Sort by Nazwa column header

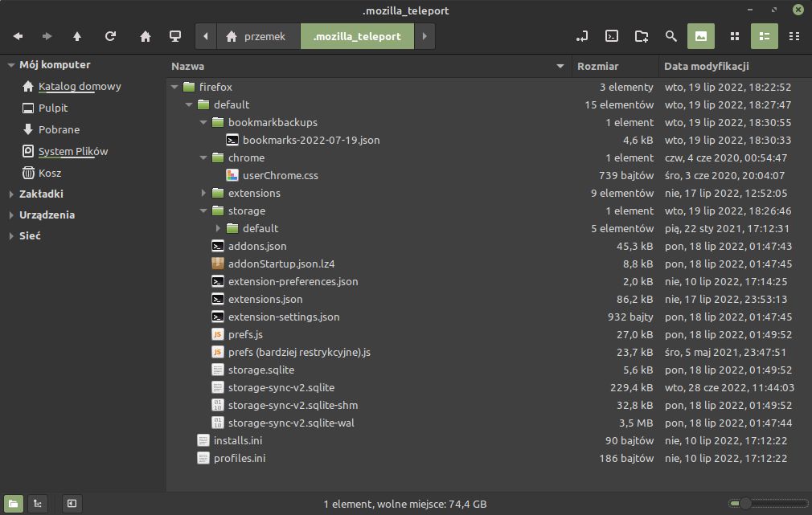[369, 66]
